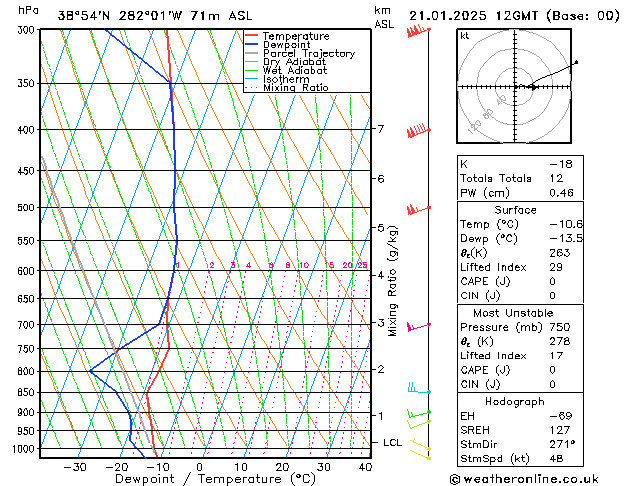The image size is (629, 486).
Task: Click the wind barb at 300 hPa
Action: [x=418, y=31]
